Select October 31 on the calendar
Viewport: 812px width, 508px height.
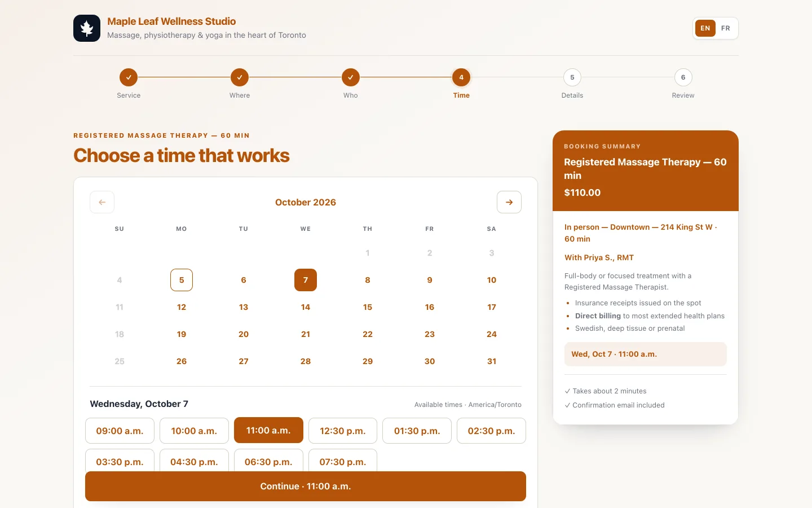(x=492, y=361)
